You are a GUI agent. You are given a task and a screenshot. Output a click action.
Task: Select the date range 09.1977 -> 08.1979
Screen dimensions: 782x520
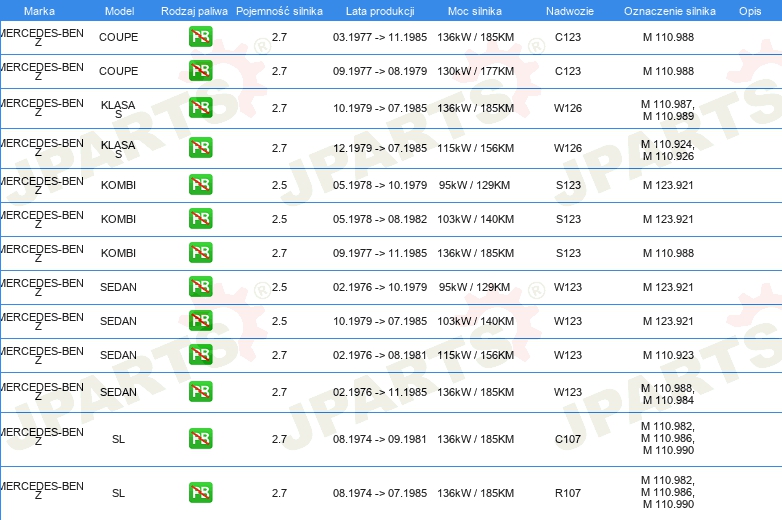coord(380,71)
